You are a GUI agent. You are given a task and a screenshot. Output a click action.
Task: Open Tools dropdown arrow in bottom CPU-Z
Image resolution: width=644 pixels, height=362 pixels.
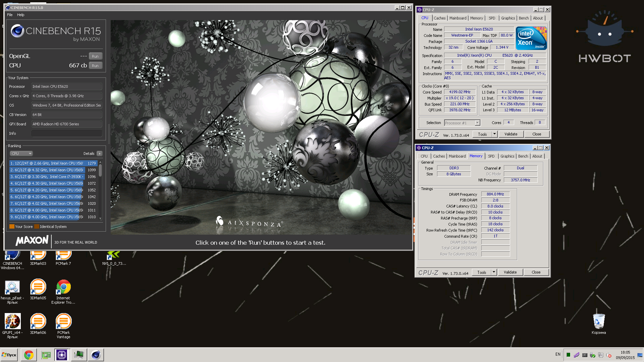(x=494, y=272)
